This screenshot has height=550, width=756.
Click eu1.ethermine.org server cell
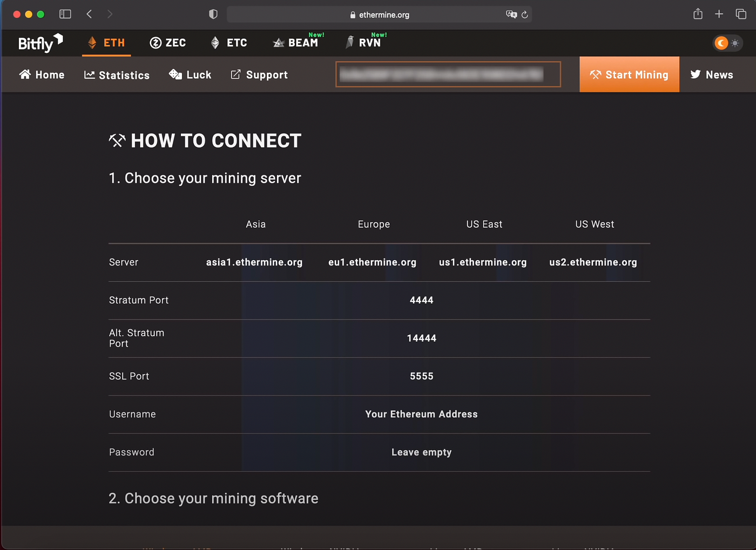tap(373, 262)
